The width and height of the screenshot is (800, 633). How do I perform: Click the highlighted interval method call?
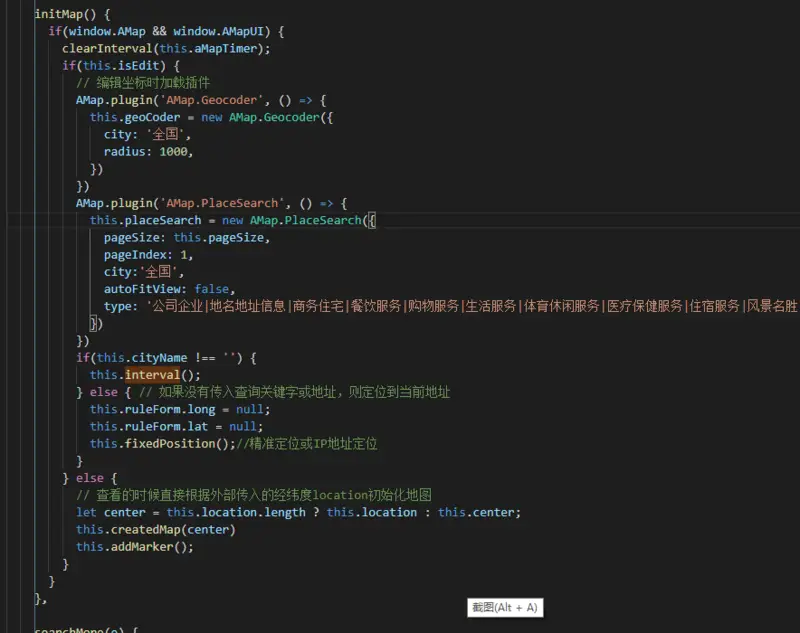tap(152, 375)
